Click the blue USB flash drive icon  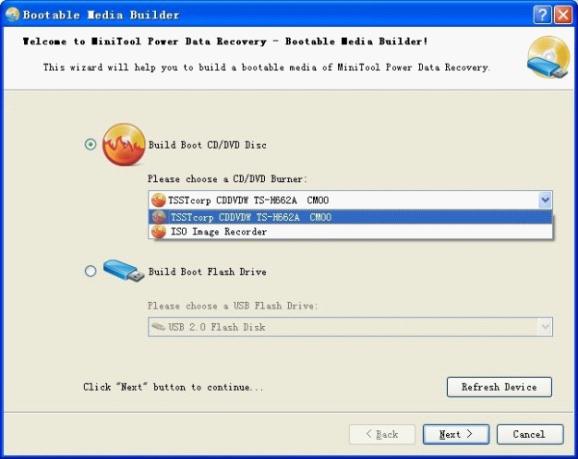coord(123,271)
